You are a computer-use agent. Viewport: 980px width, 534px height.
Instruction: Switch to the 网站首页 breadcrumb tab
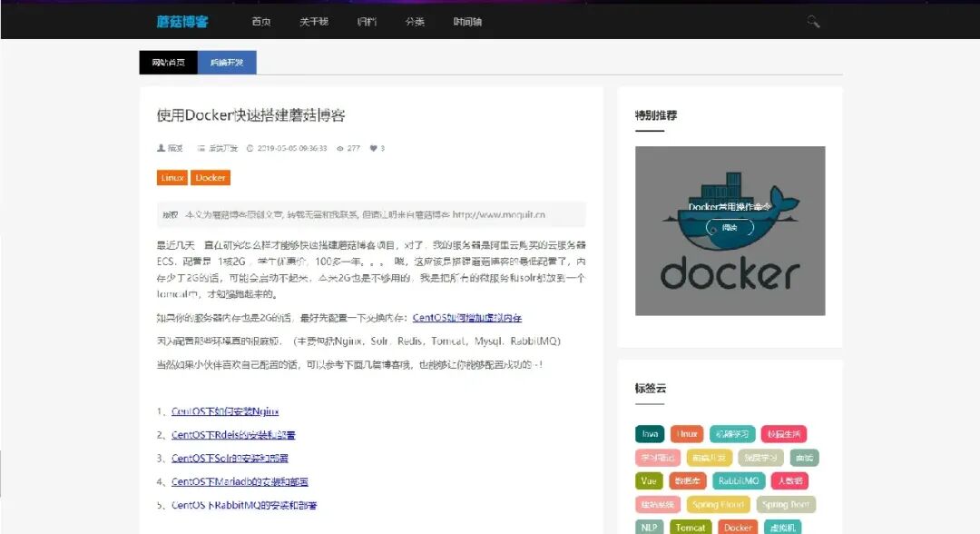coord(168,63)
